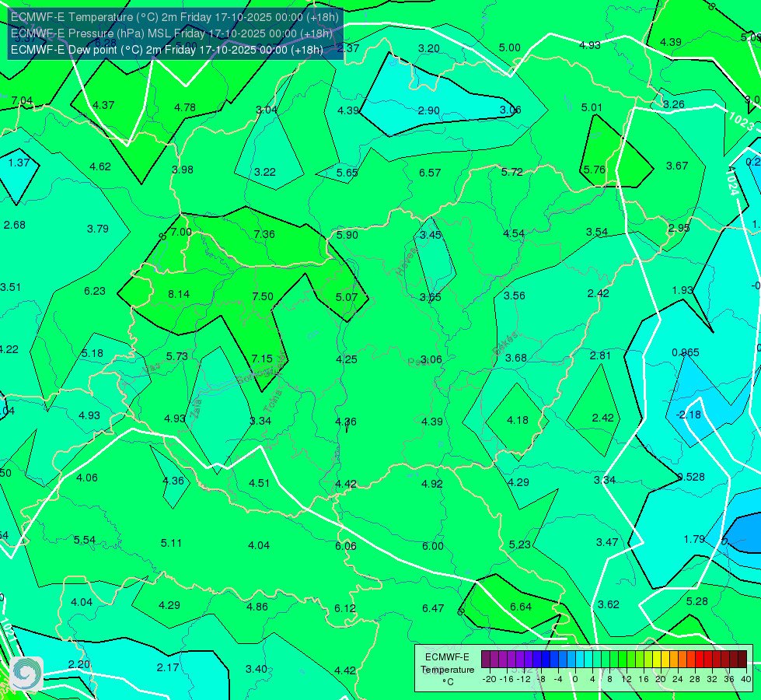Select the ECMWF-E Pressure MSL layer label

point(171,33)
